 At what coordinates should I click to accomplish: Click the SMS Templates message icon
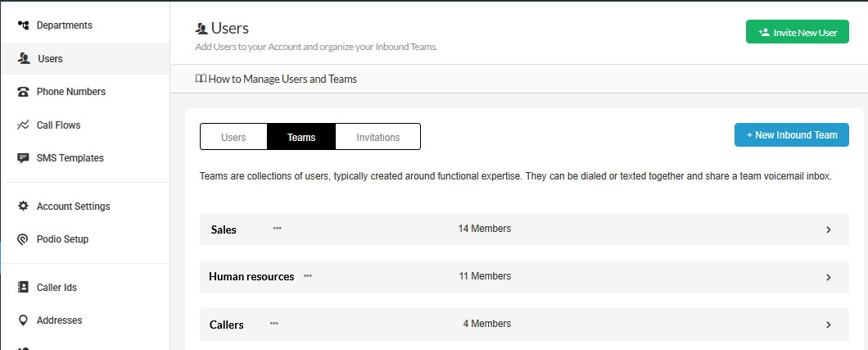[23, 158]
